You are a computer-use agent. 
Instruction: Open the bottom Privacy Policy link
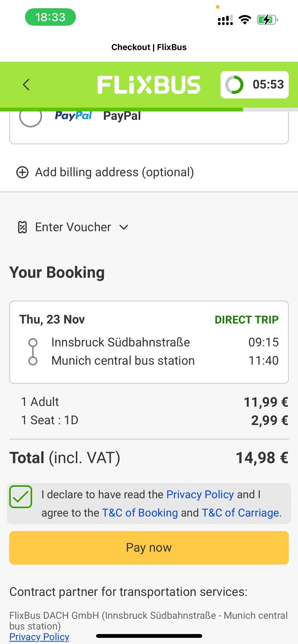tap(39, 637)
